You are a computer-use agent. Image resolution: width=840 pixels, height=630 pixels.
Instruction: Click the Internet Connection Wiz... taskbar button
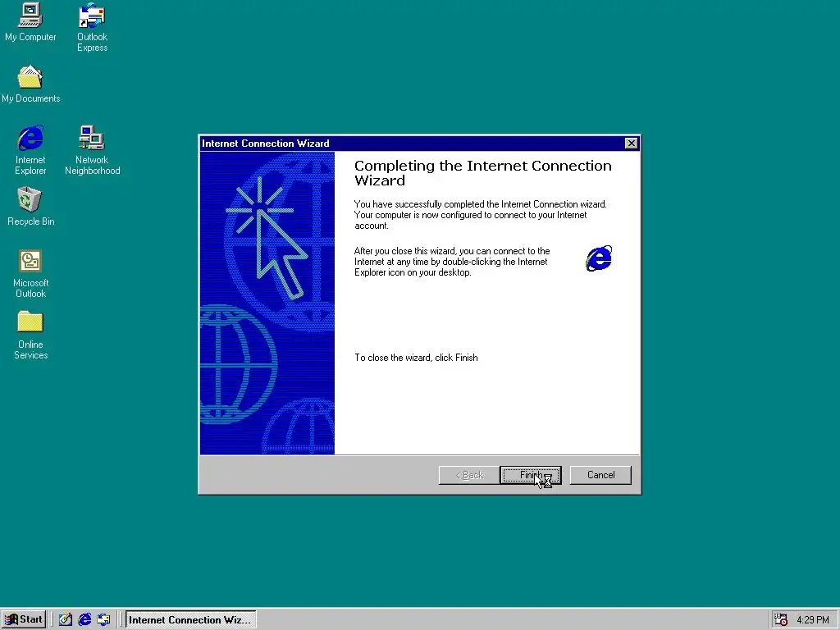coord(190,620)
